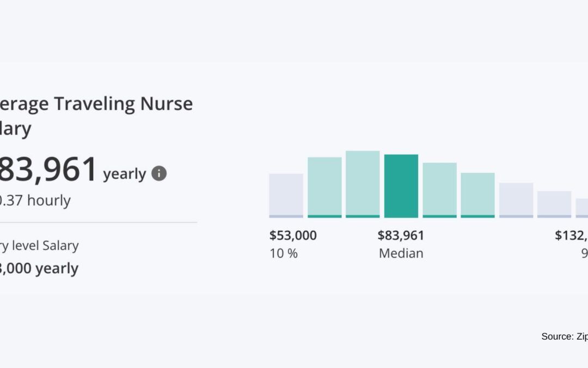Click the light teal bar right of the leftmost gray bar
588x368 pixels.
[324, 186]
